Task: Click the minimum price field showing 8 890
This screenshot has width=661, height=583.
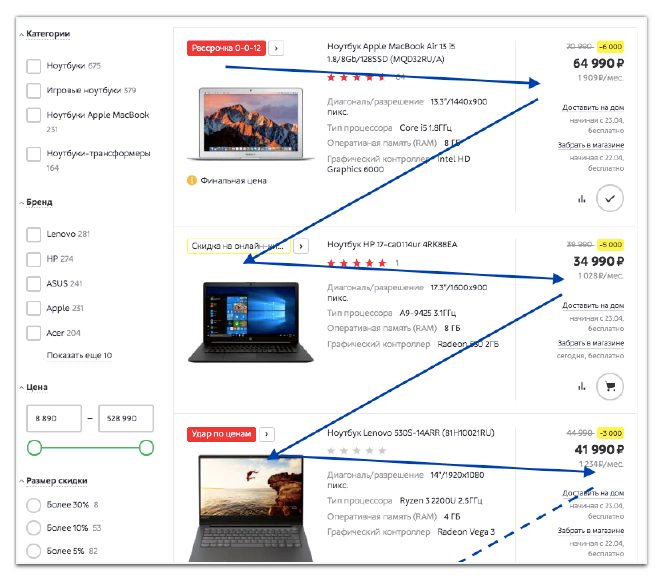Action: tap(53, 418)
